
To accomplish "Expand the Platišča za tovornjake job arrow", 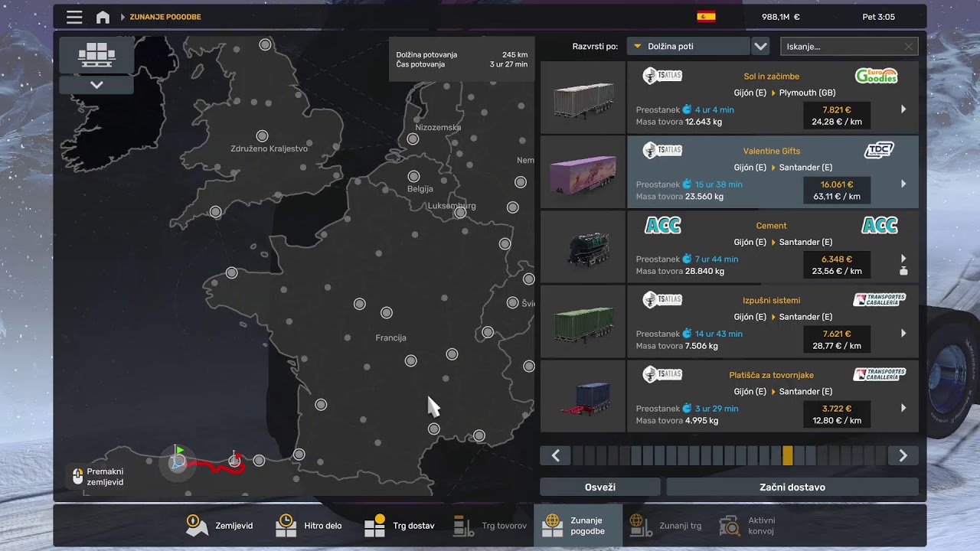I will [903, 408].
